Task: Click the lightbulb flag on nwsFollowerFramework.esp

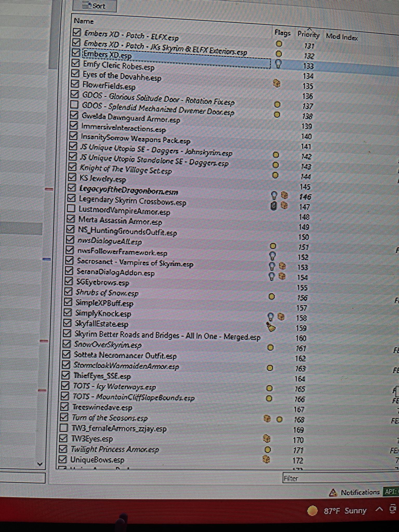Action: coord(272,256)
